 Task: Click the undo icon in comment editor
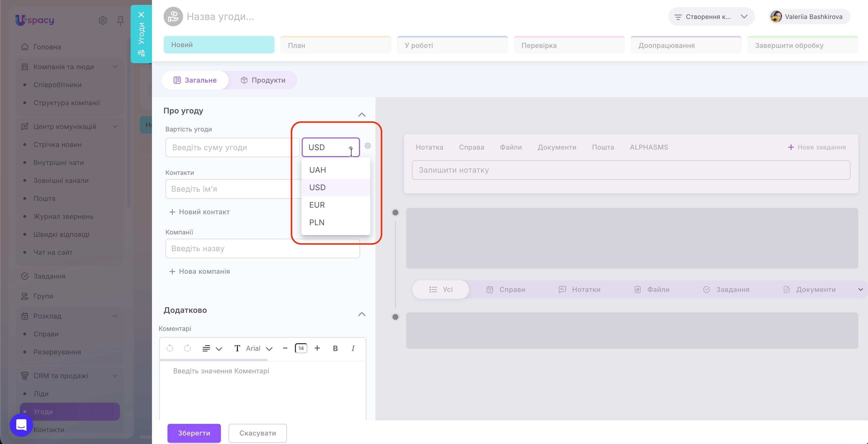[170, 348]
